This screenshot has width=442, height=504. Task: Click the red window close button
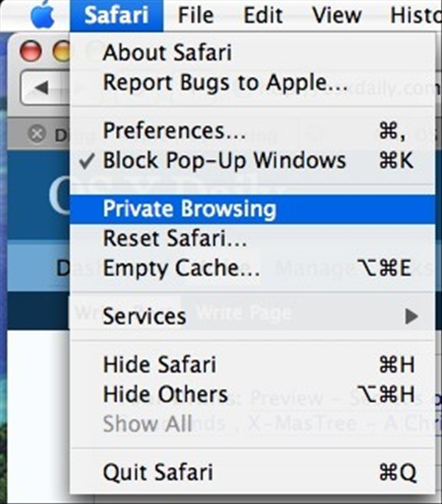pyautogui.click(x=30, y=51)
